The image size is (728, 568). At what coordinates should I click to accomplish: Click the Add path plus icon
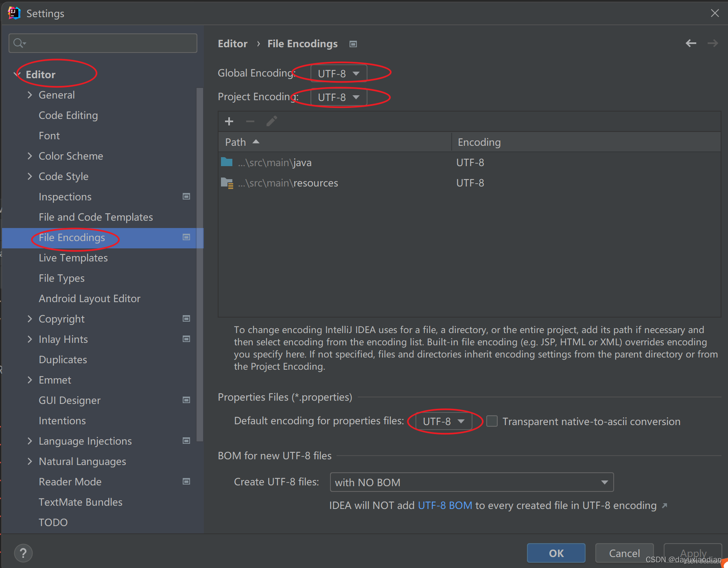click(x=229, y=121)
